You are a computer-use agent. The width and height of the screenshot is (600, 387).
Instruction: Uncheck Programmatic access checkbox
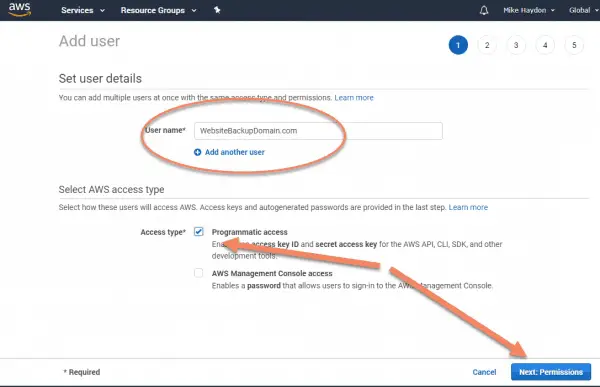tap(199, 232)
